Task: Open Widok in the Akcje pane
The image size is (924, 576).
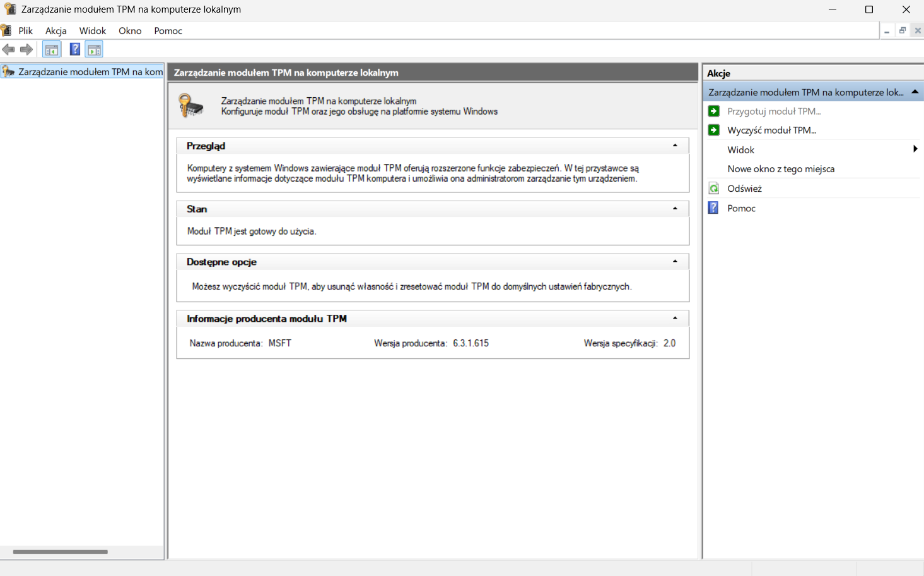Action: tap(740, 150)
